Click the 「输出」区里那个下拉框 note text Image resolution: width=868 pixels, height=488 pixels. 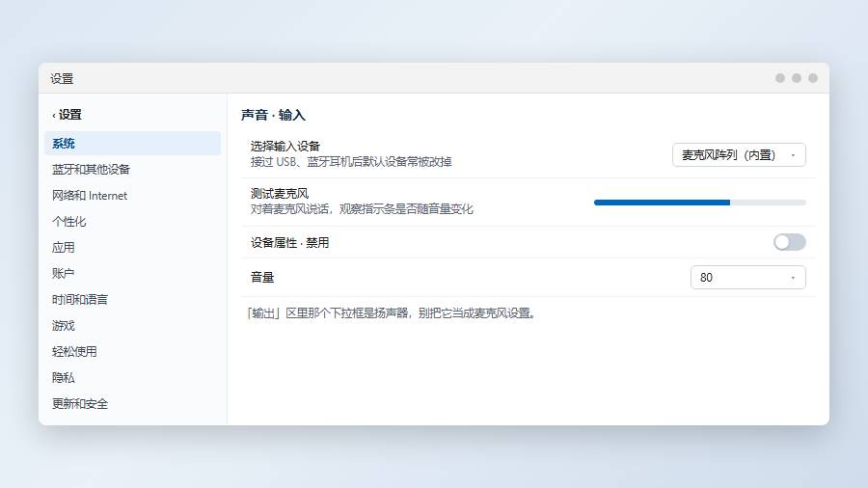point(391,313)
